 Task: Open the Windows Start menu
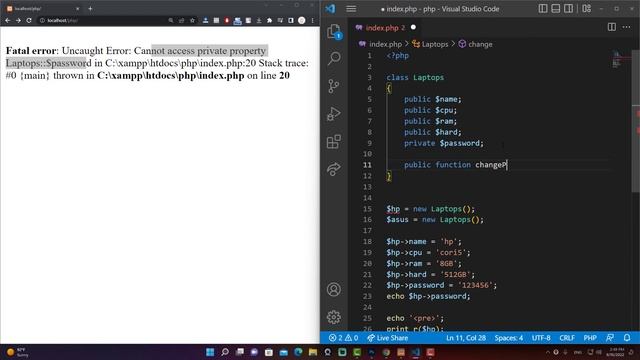210,352
